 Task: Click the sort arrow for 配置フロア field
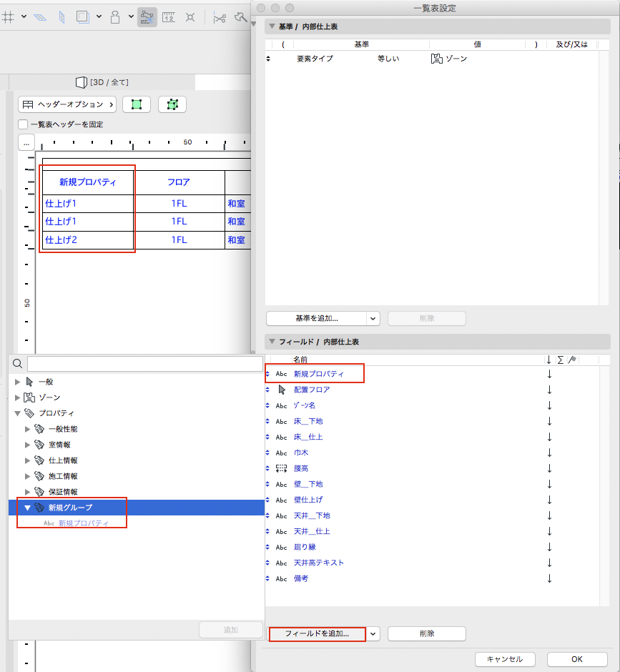coord(549,390)
